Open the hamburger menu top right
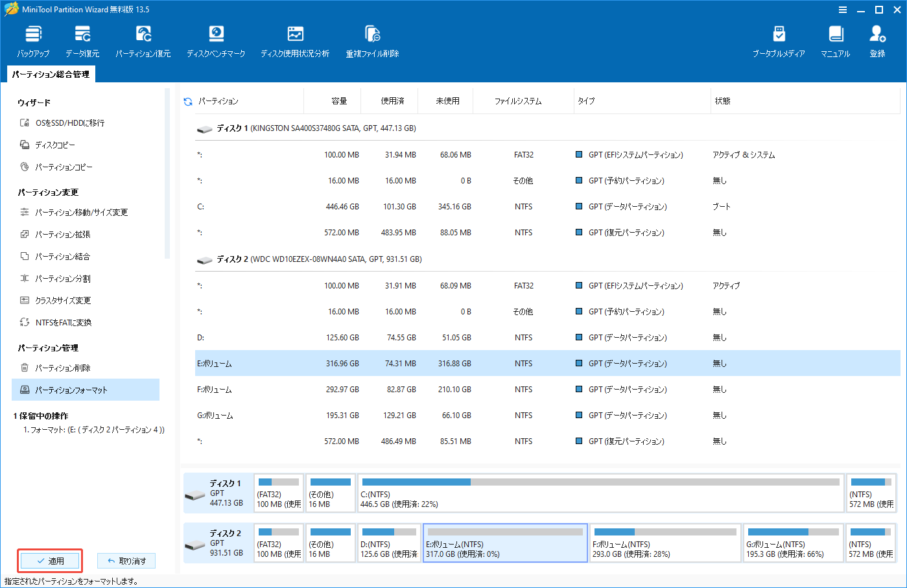This screenshot has height=588, width=907. pos(842,10)
